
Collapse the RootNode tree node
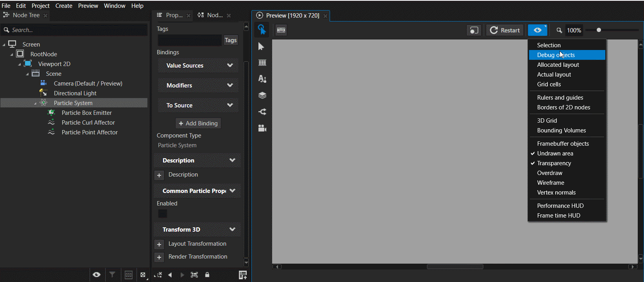[x=12, y=54]
